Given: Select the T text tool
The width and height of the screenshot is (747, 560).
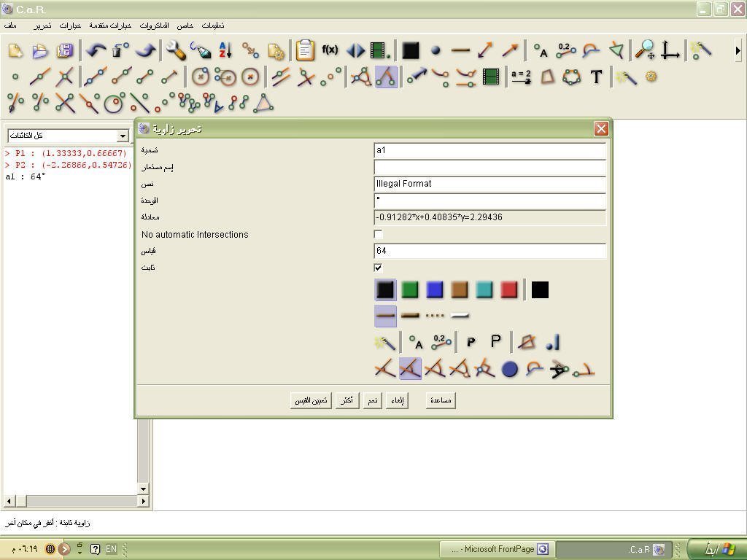Looking at the screenshot, I should (597, 77).
